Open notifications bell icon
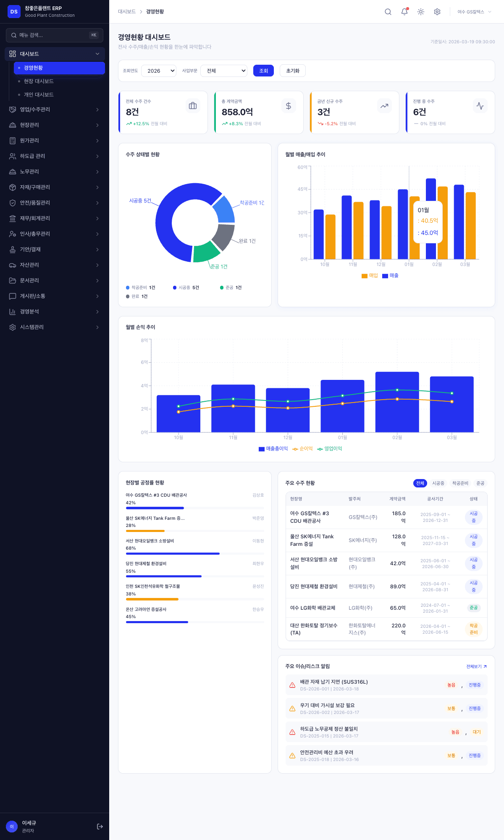The height and width of the screenshot is (840, 504). click(404, 12)
